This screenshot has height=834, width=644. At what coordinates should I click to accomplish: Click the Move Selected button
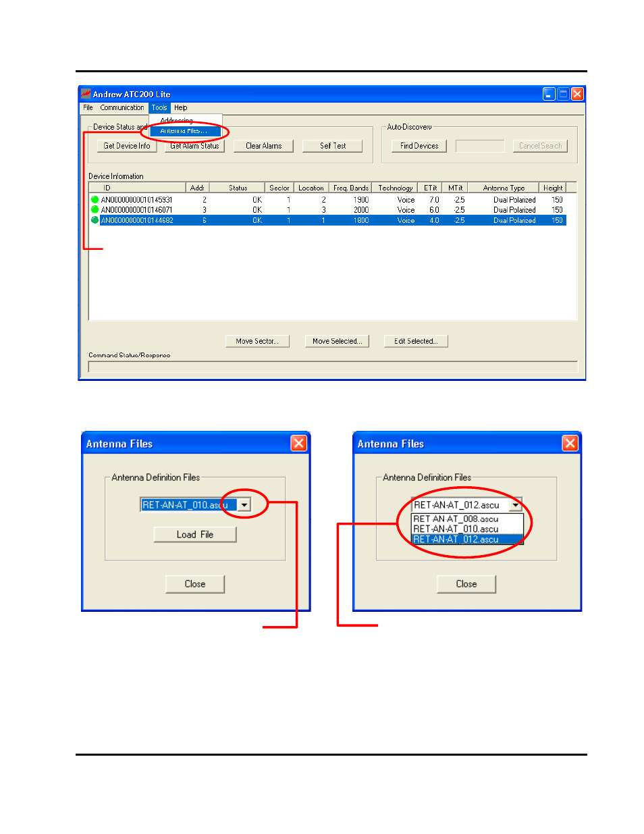337,341
